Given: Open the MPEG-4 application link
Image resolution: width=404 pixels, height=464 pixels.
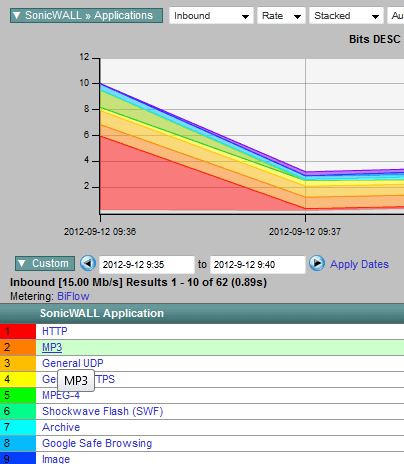Looking at the screenshot, I should pos(61,395).
